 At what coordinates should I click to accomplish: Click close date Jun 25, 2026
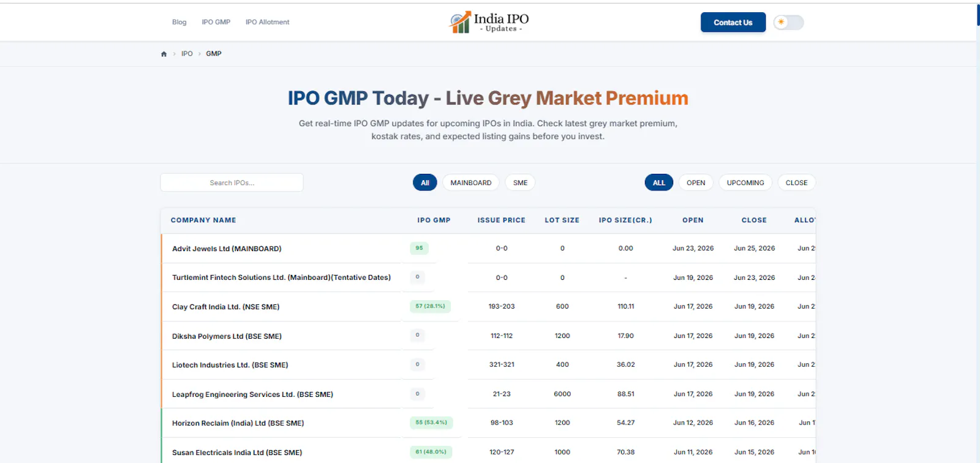(x=754, y=248)
